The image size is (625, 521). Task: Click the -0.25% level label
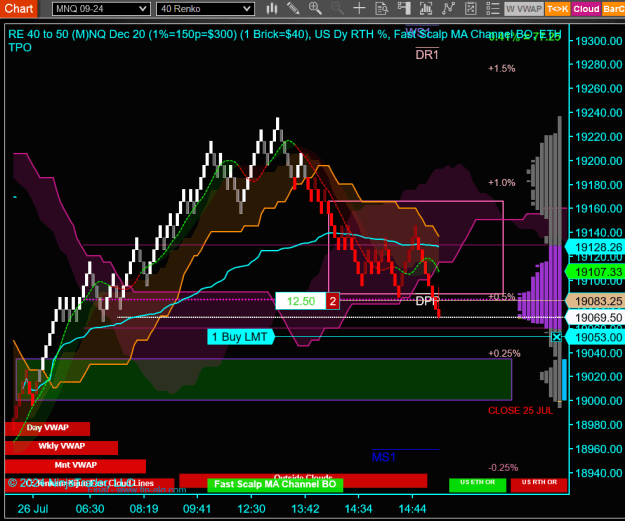click(503, 467)
